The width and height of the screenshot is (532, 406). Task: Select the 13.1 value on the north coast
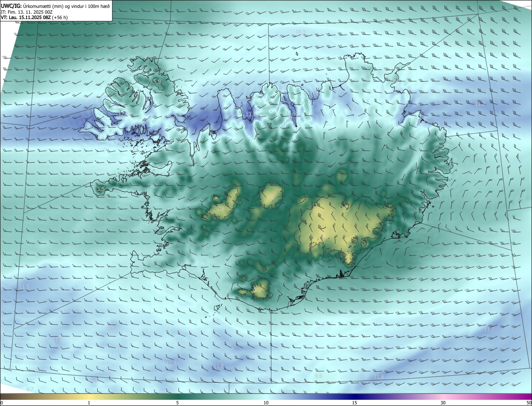[x=250, y=114]
